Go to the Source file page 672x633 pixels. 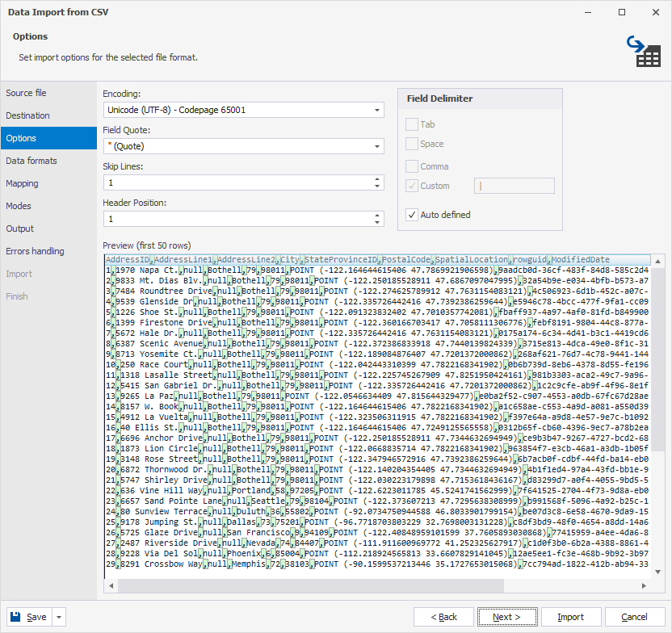click(x=48, y=93)
